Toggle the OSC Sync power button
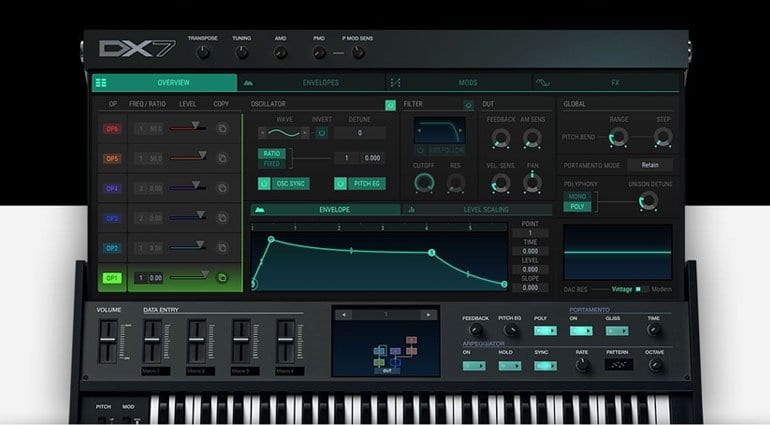Viewport: 770px width, 425px height. (x=264, y=184)
